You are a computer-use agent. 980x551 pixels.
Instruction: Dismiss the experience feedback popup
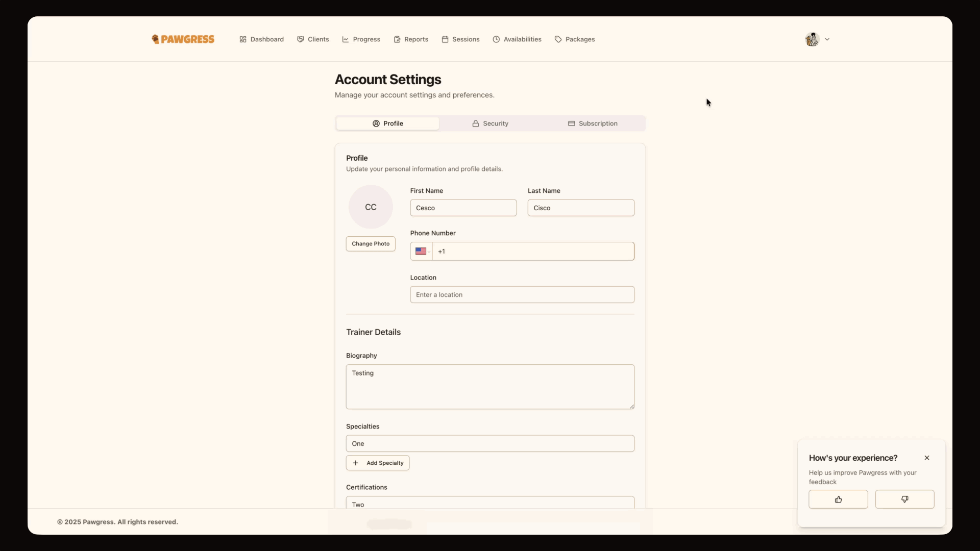[927, 458]
